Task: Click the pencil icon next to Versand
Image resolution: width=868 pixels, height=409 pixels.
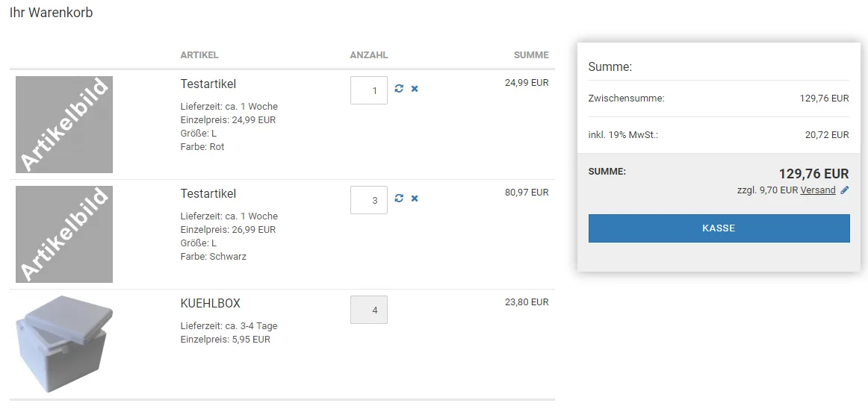Action: 844,190
